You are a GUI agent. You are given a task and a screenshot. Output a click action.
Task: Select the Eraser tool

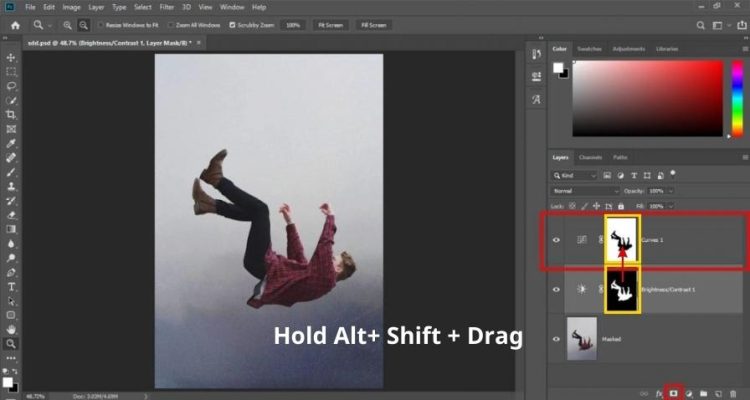(x=11, y=215)
